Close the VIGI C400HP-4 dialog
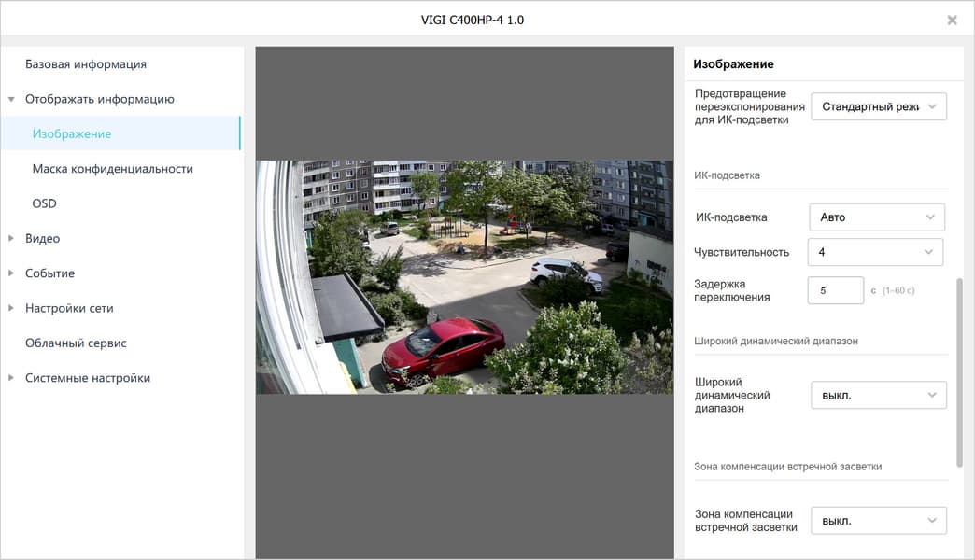Screen dimensions: 975x560 click(952, 20)
